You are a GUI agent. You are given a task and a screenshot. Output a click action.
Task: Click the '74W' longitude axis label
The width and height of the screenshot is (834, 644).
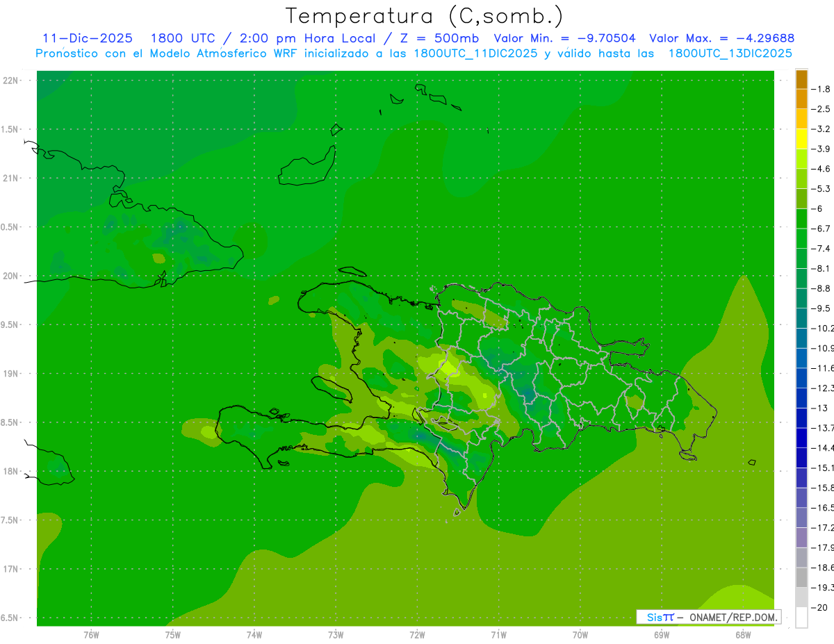click(254, 634)
